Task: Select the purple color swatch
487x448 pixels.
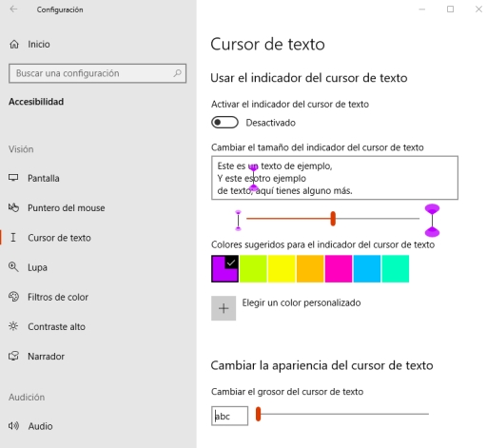Action: (224, 268)
